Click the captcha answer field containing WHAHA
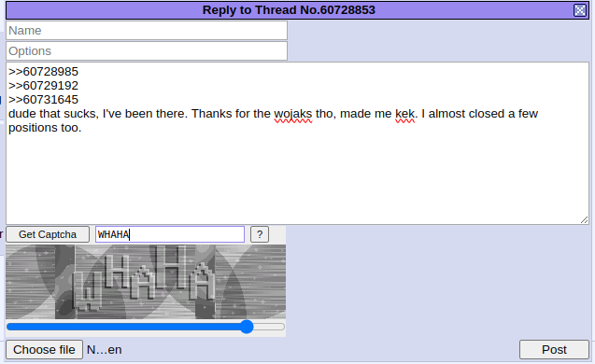The width and height of the screenshot is (595, 364). tap(170, 234)
